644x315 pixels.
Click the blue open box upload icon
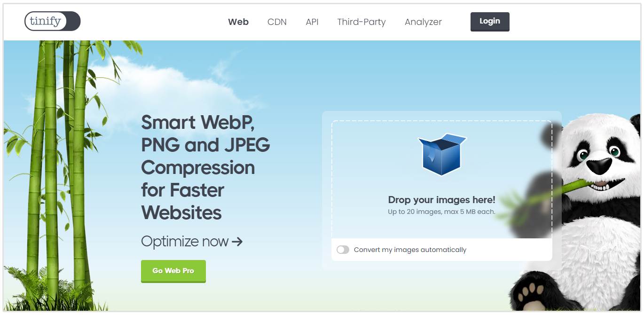[x=441, y=154]
